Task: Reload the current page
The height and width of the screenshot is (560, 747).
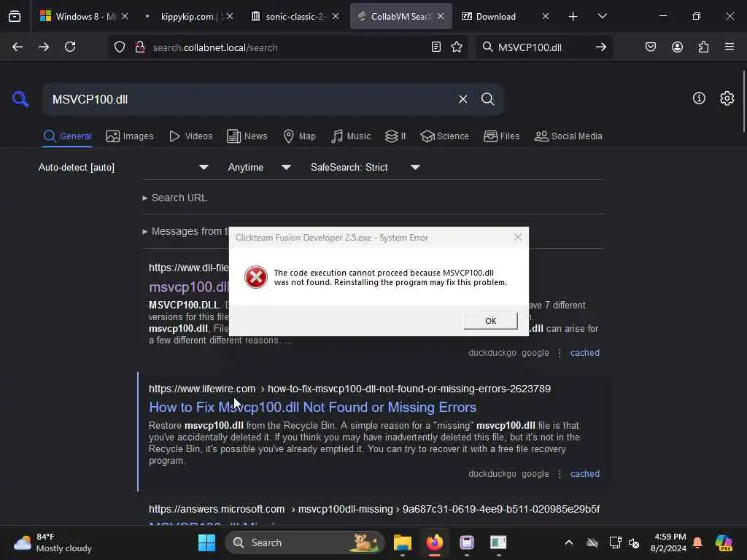Action: click(x=70, y=47)
